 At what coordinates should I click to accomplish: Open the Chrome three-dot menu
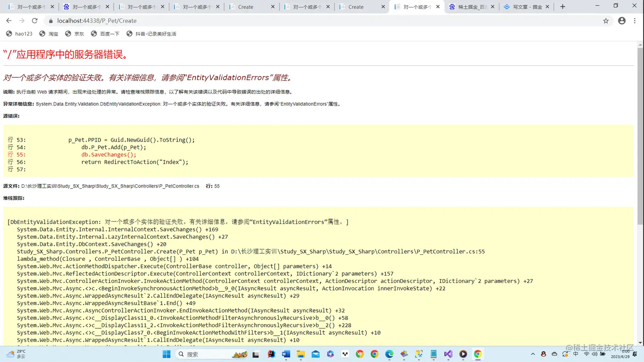(x=635, y=20)
